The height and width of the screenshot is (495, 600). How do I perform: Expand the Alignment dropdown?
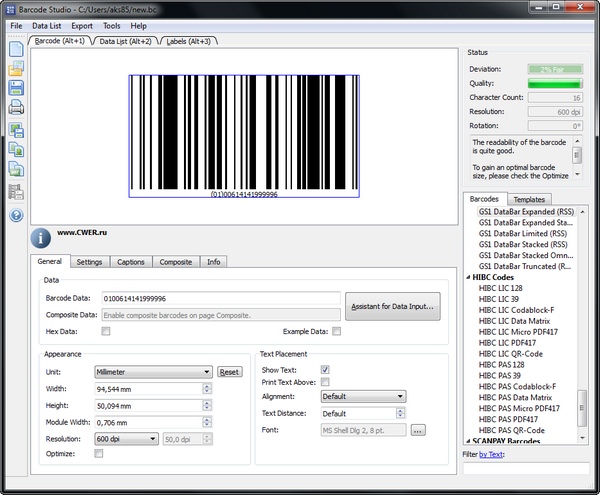click(x=363, y=396)
